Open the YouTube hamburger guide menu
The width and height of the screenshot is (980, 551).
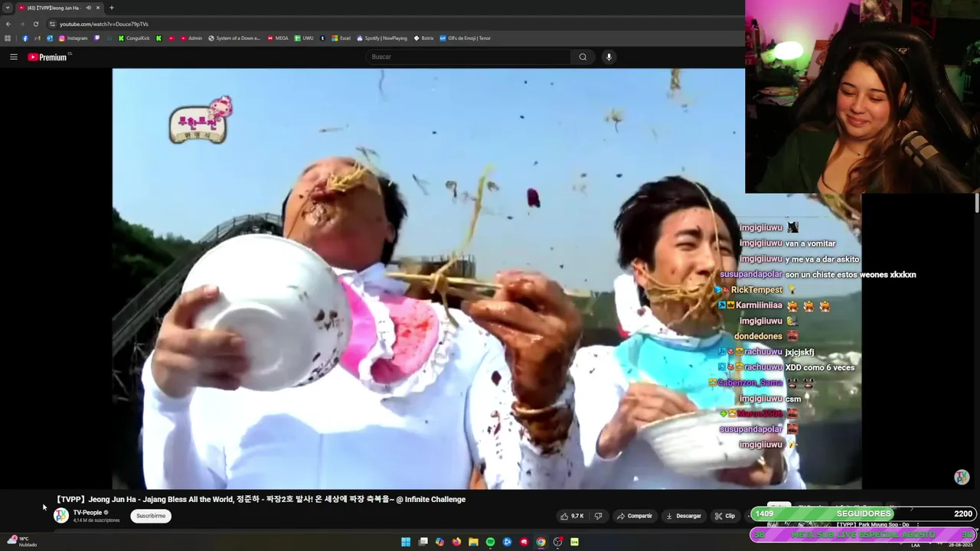click(x=13, y=57)
